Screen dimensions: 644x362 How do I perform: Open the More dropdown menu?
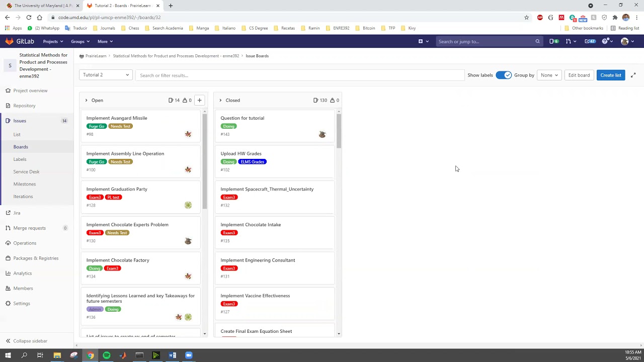tap(105, 41)
